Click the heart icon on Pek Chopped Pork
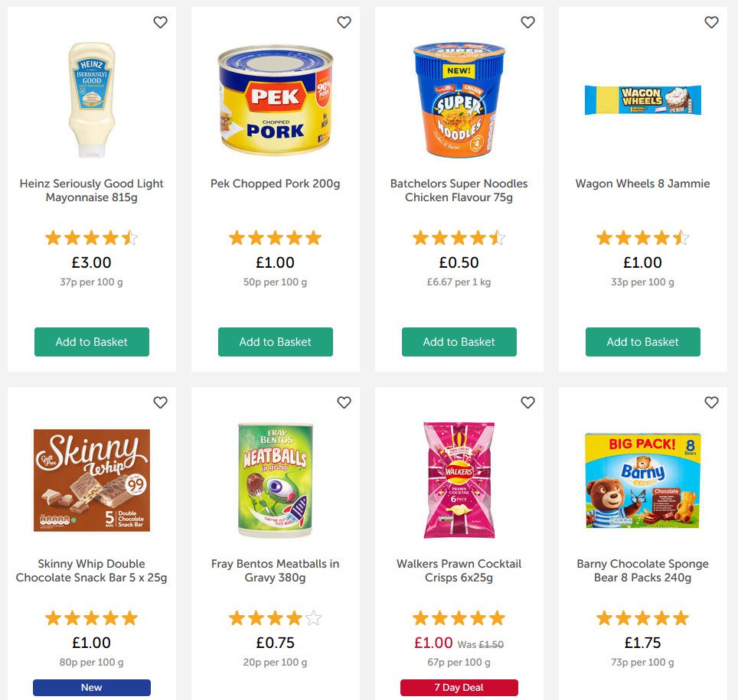 pos(344,22)
